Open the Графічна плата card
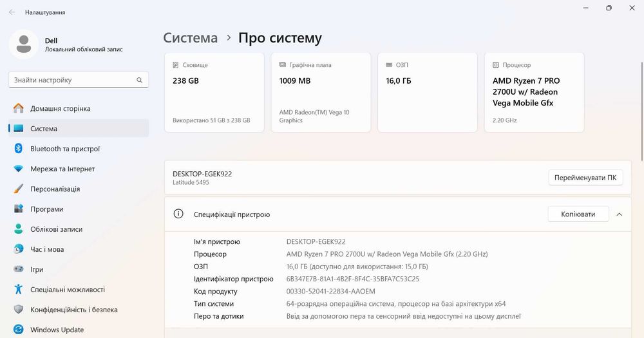Image resolution: width=644 pixels, height=338 pixels. pyautogui.click(x=321, y=93)
